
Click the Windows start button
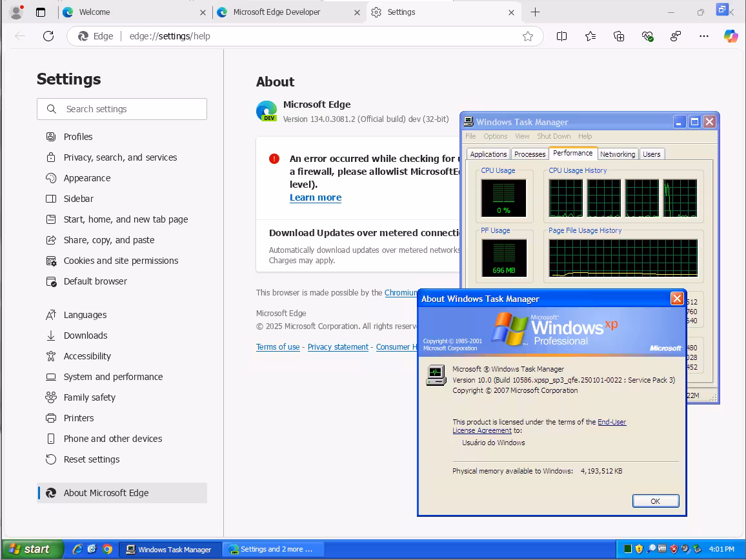(32, 550)
